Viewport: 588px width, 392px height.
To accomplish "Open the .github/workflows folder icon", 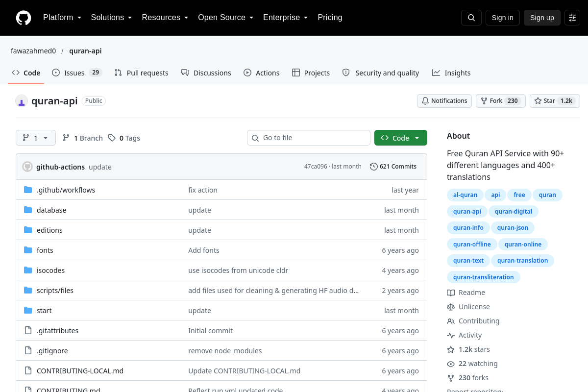I will tap(28, 190).
